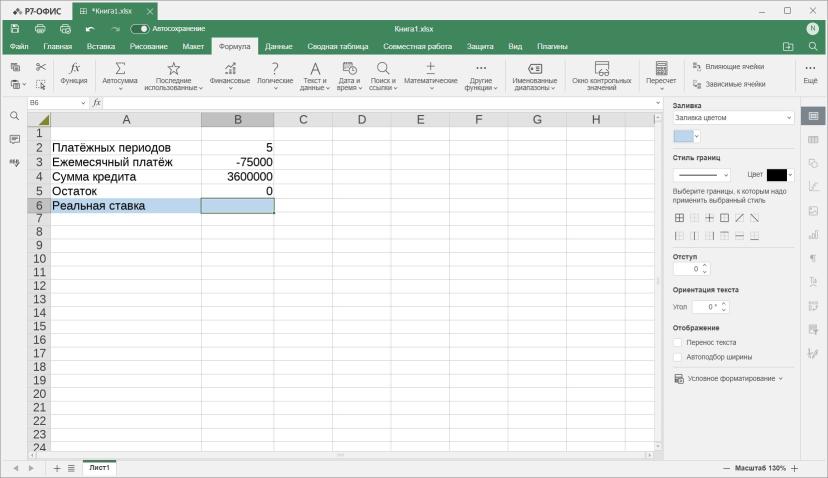Open the comments icon in left sidebar
The image size is (828, 478).
pos(14,139)
